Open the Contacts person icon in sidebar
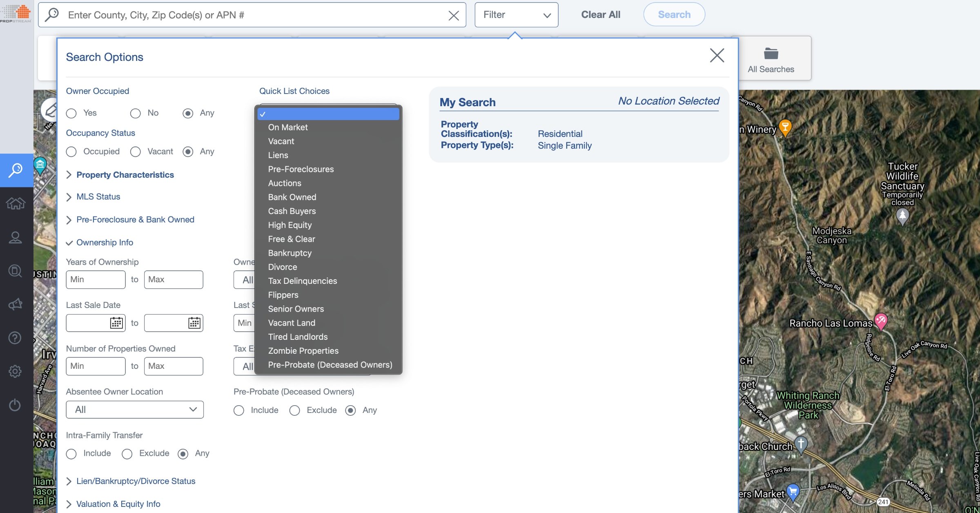 coord(15,237)
